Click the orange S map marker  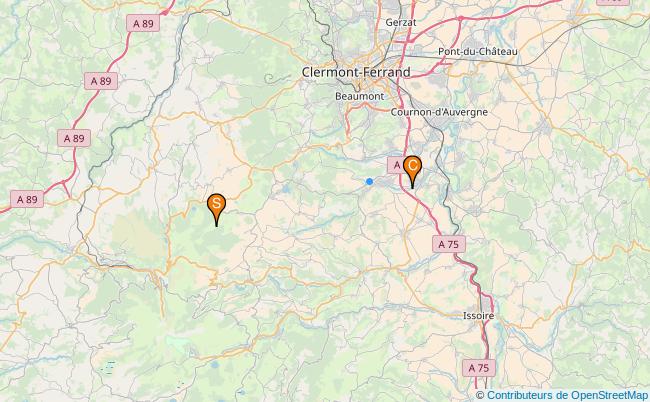(x=216, y=210)
